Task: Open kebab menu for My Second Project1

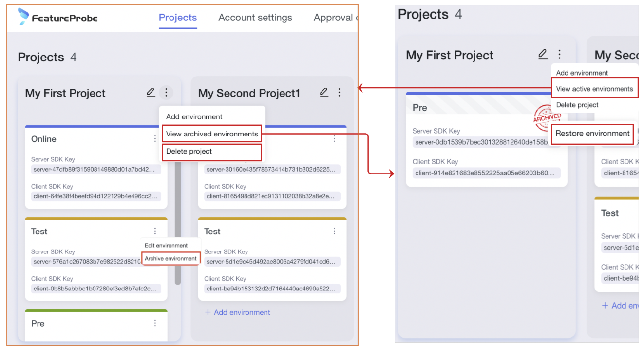Action: point(340,92)
